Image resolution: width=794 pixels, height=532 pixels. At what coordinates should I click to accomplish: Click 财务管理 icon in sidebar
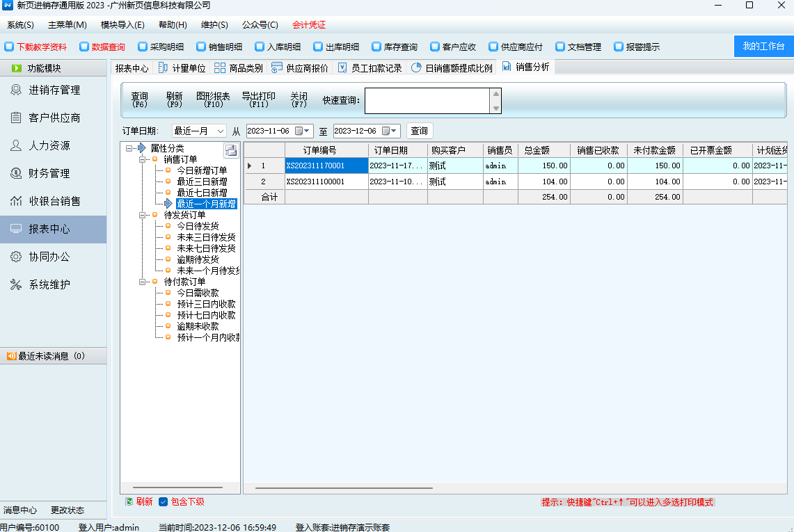16,174
